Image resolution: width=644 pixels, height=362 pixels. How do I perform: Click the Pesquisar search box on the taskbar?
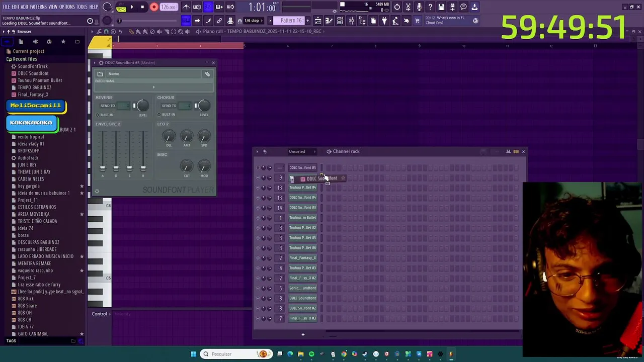pos(236,354)
